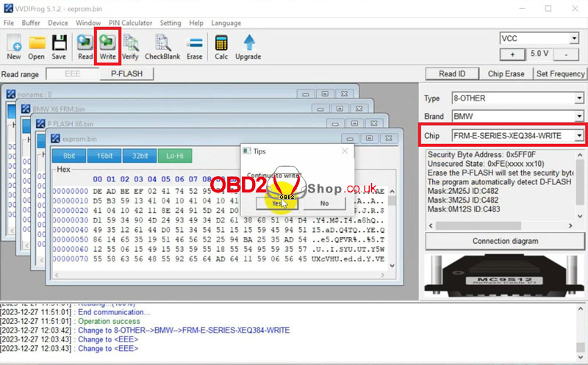Screen dimensions: 588x365
Task: Open the Language menu
Action: [x=226, y=23]
